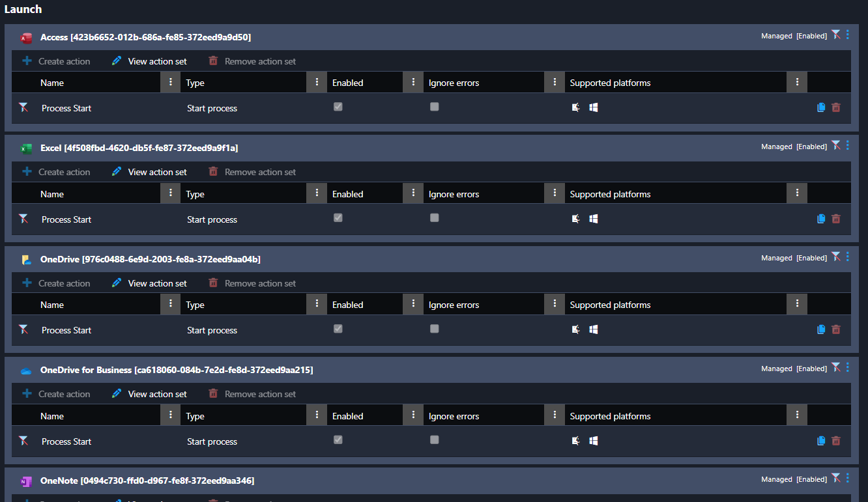The width and height of the screenshot is (868, 502).
Task: Click Create action under Access
Action: (x=56, y=61)
